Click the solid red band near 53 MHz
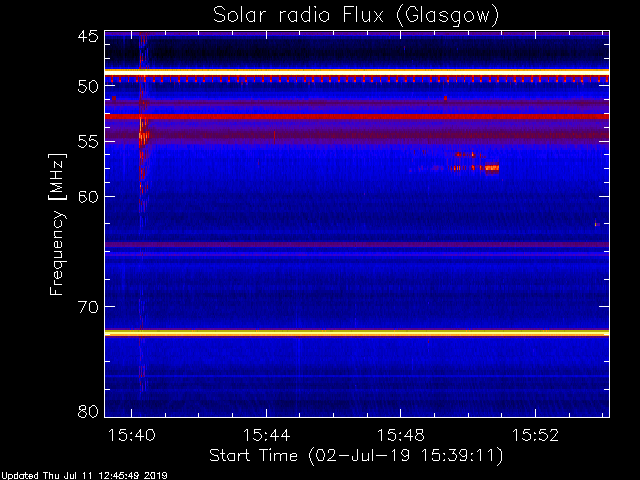This screenshot has width=640, height=480. tap(357, 117)
